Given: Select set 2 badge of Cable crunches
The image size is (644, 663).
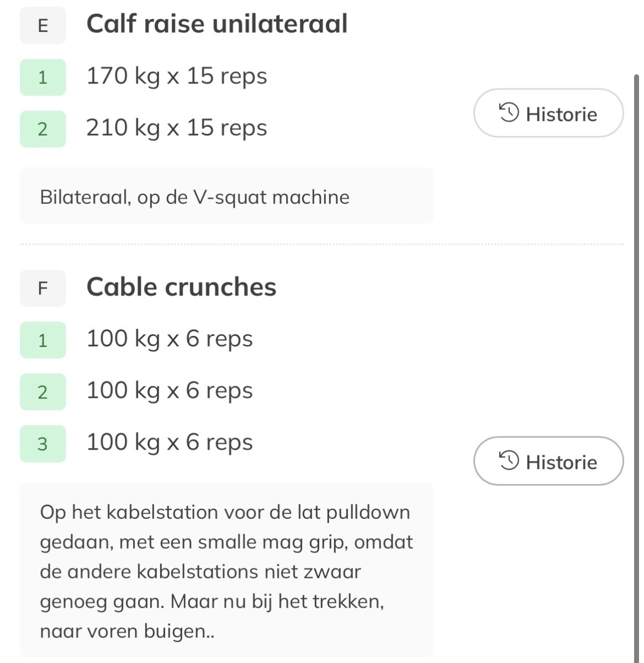Looking at the screenshot, I should coord(43,392).
